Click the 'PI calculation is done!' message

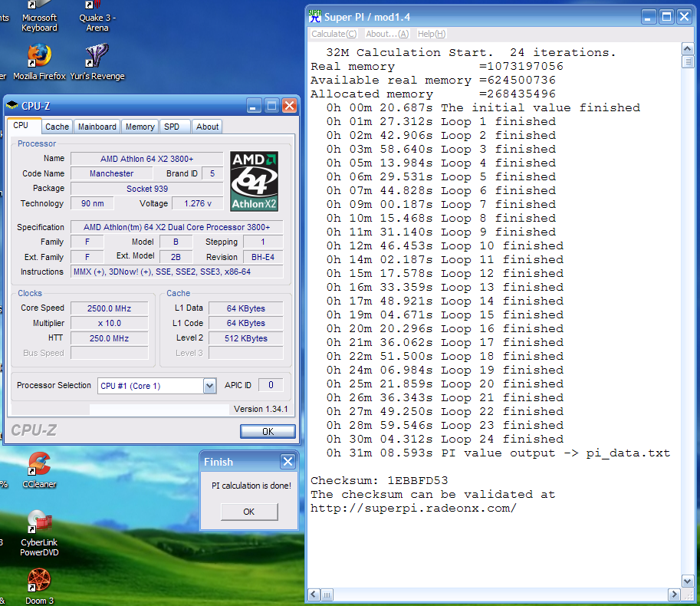tap(251, 486)
